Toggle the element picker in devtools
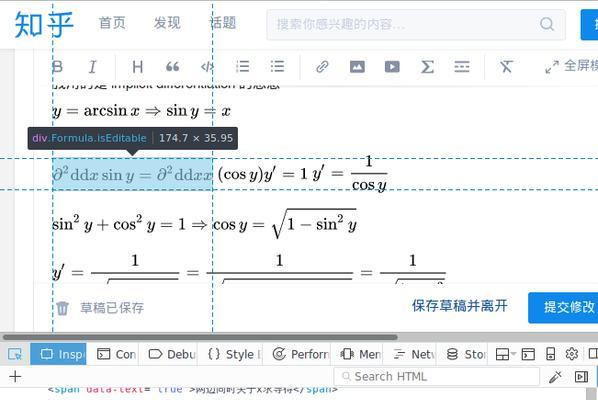Image resolution: width=598 pixels, height=400 pixels. [x=15, y=354]
